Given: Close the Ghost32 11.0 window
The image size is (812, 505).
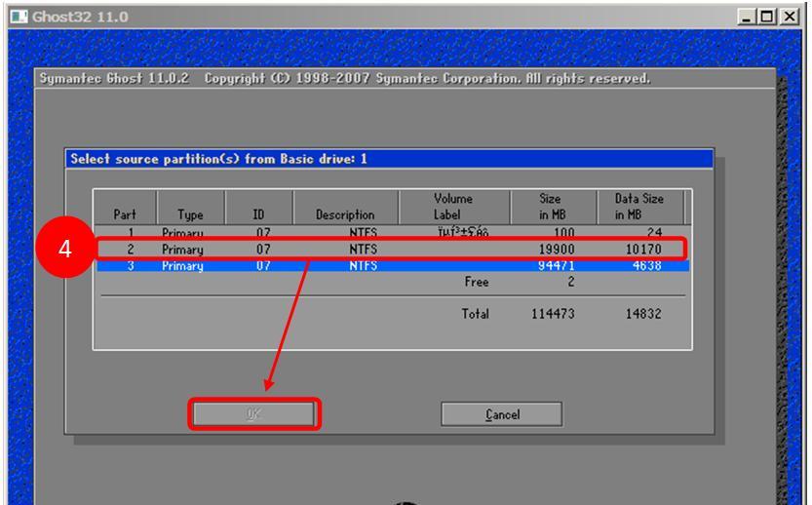Looking at the screenshot, I should click(x=790, y=18).
